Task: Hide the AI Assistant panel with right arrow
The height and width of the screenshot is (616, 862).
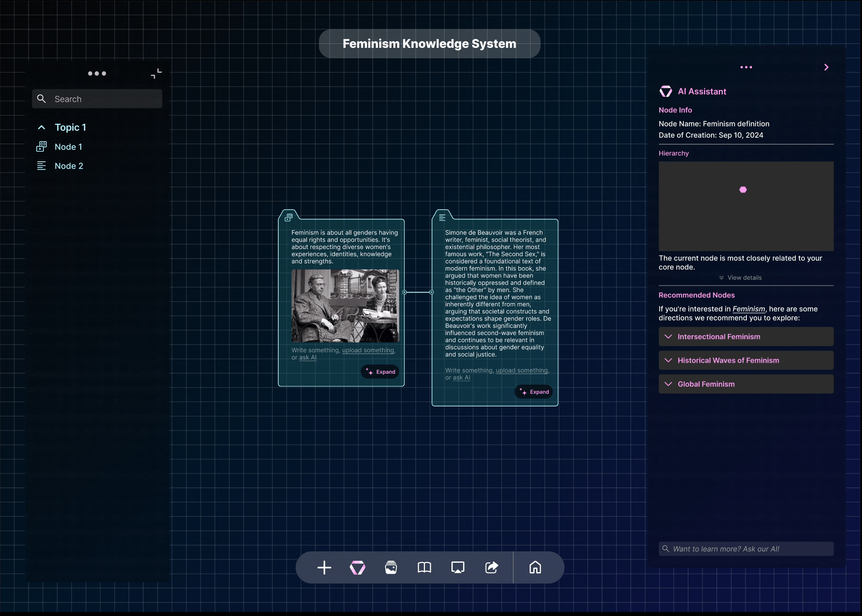Action: [826, 67]
